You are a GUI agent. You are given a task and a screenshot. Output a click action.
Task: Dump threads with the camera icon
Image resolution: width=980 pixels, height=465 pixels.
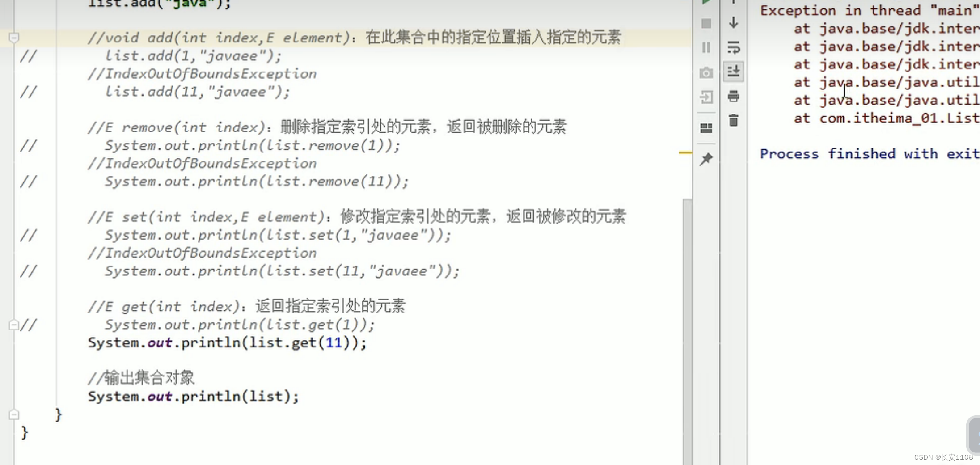coord(706,72)
